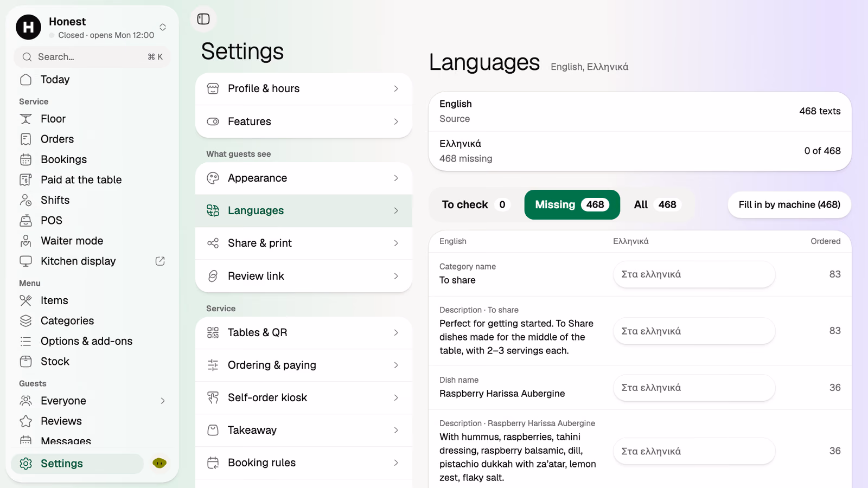Open Kitchen display external link icon

coord(160,261)
